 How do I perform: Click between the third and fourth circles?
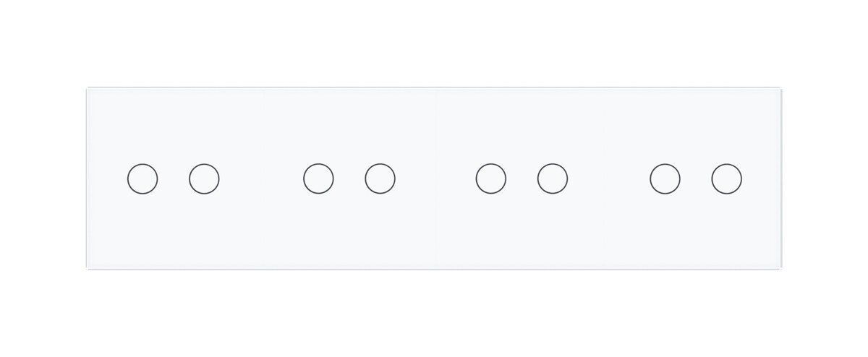[349, 178]
